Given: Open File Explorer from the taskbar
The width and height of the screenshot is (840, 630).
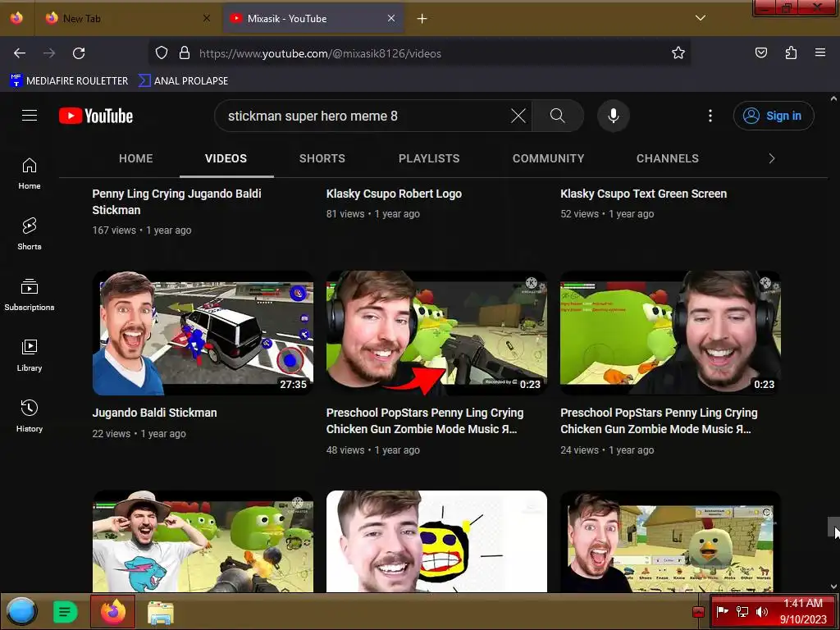Looking at the screenshot, I should 160,612.
